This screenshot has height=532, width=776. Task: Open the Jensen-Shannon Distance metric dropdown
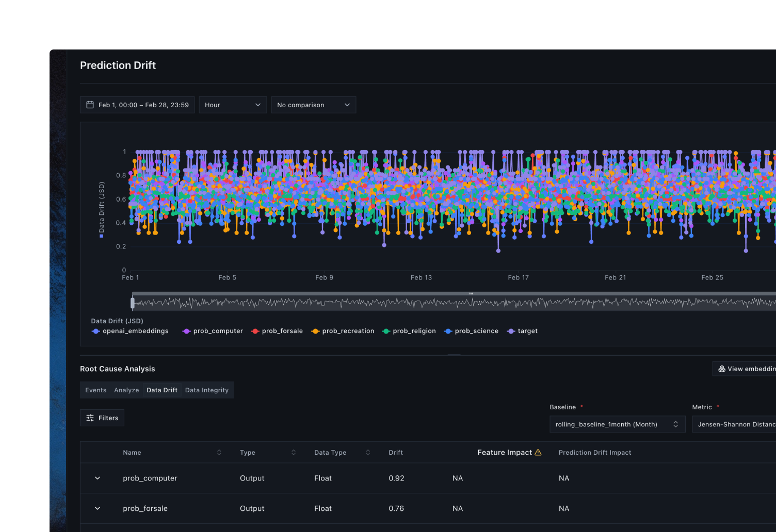[734, 424]
